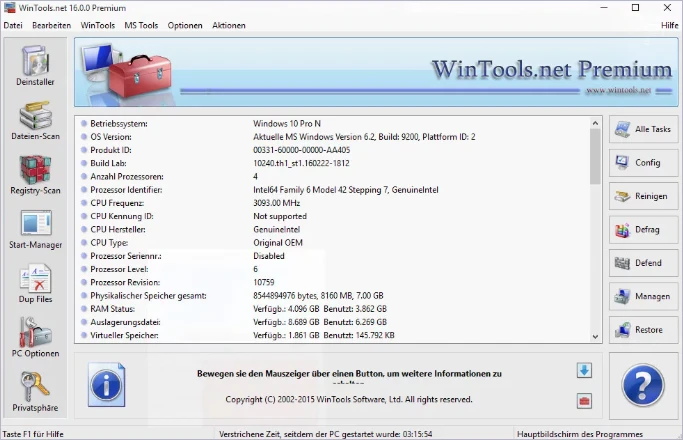This screenshot has width=683, height=440.
Task: Click the info list scrollbar thumb
Action: (595, 156)
